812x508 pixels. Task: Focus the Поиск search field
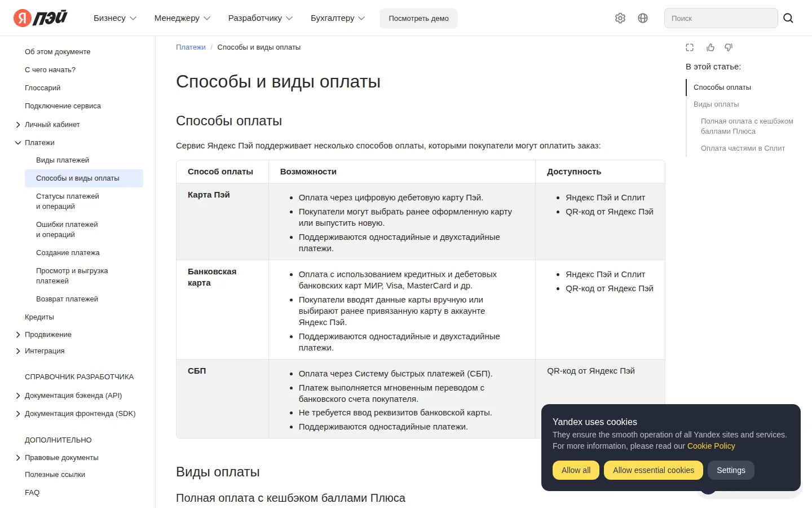pyautogui.click(x=721, y=18)
